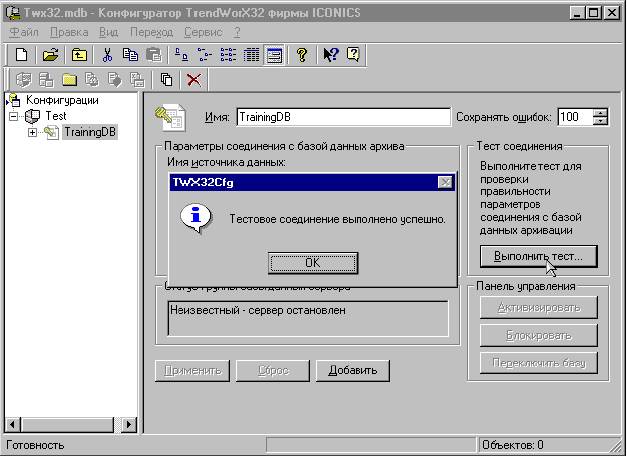Click the Имя источника данных label
The width and height of the screenshot is (627, 457).
[227, 162]
